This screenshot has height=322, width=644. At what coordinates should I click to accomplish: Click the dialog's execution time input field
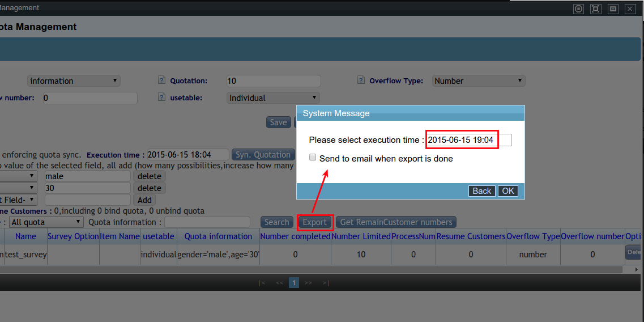pos(469,140)
